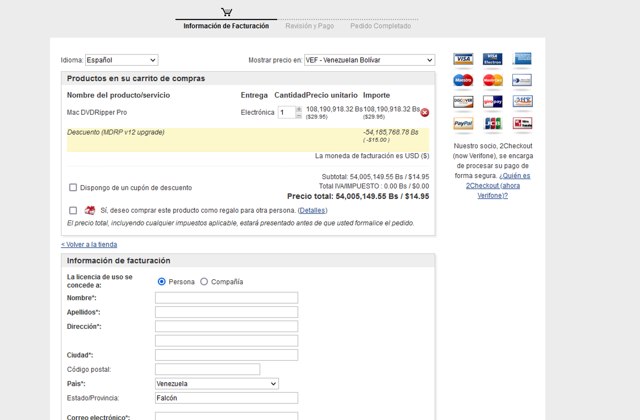Click the Discover card logo
This screenshot has height=420, width=640.
tap(463, 101)
